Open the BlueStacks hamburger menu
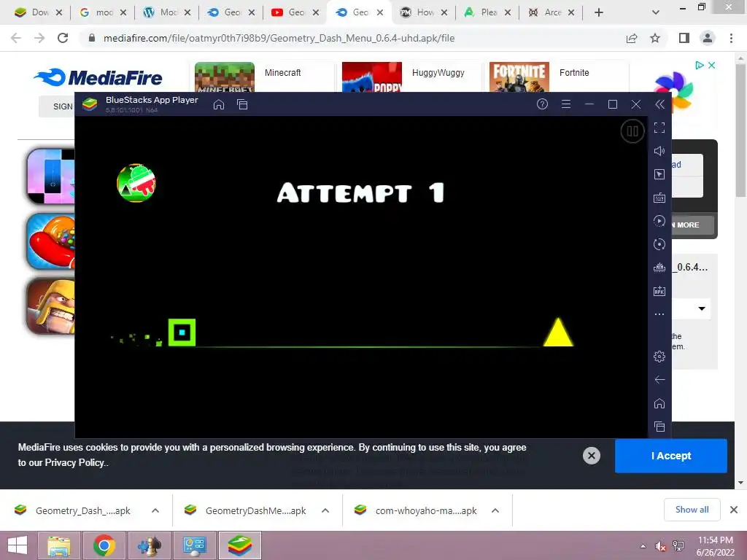The height and width of the screenshot is (560, 747). 566,104
